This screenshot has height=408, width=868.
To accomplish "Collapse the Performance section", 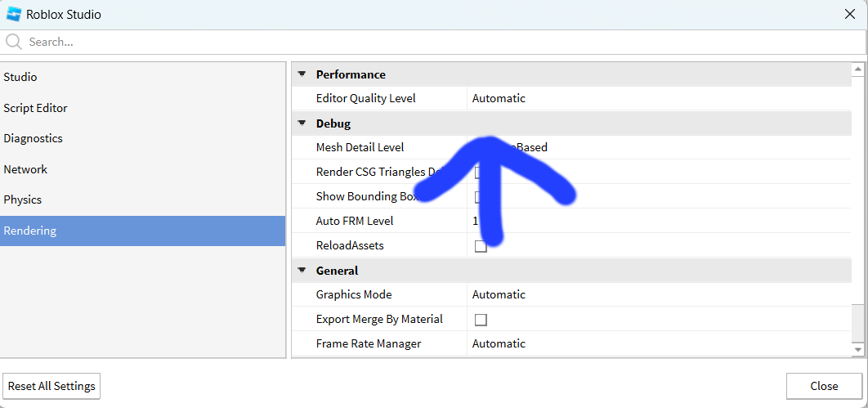I will (x=302, y=74).
